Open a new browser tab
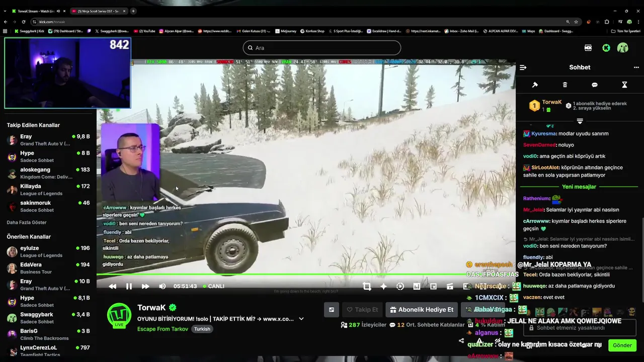The height and width of the screenshot is (362, 644). click(x=133, y=11)
